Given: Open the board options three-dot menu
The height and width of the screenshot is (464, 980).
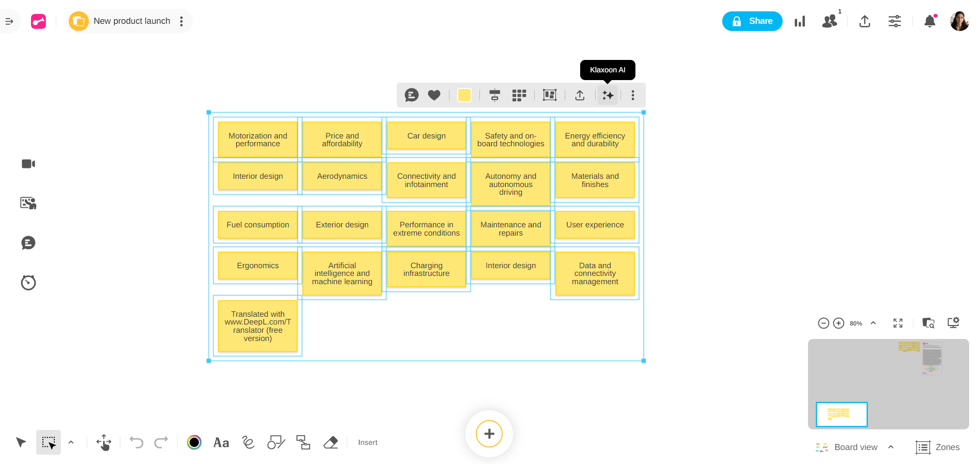Looking at the screenshot, I should pos(181,21).
